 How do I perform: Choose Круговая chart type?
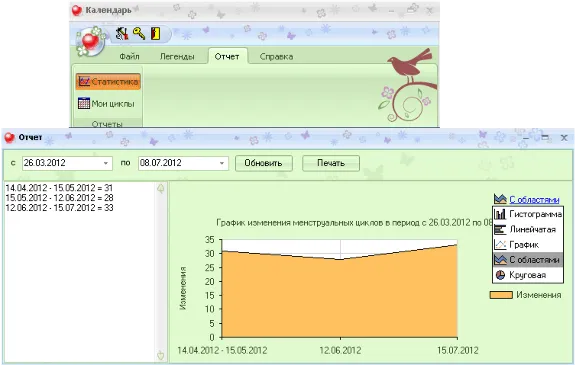pyautogui.click(x=528, y=275)
